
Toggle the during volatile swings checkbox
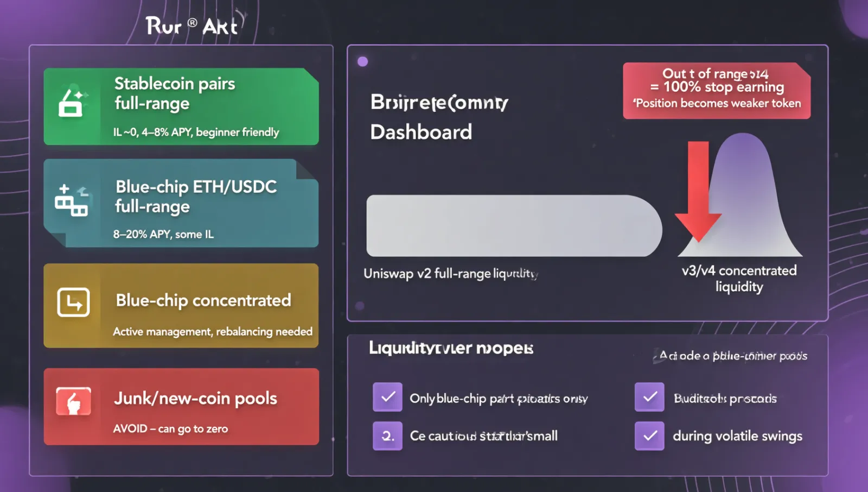coord(649,436)
